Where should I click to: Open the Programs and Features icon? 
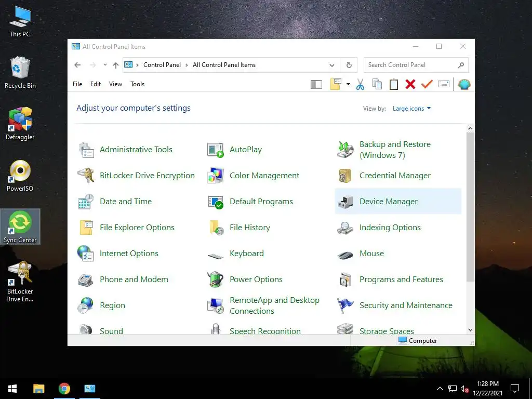tap(345, 280)
